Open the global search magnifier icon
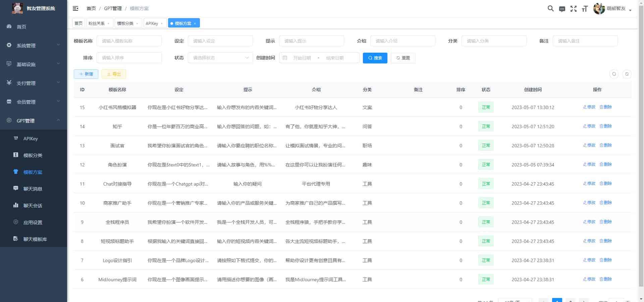The width and height of the screenshot is (644, 302). tap(550, 9)
